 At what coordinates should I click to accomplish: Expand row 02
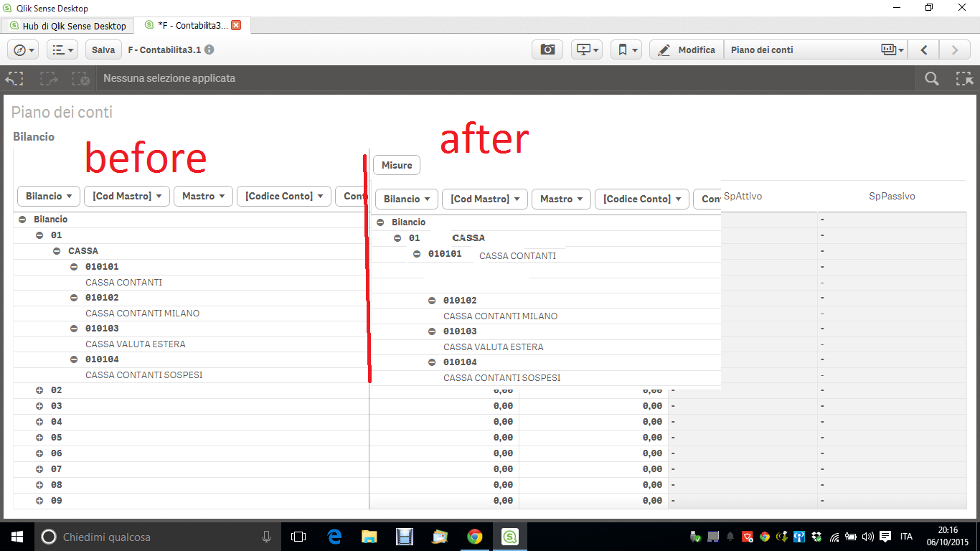(x=39, y=390)
